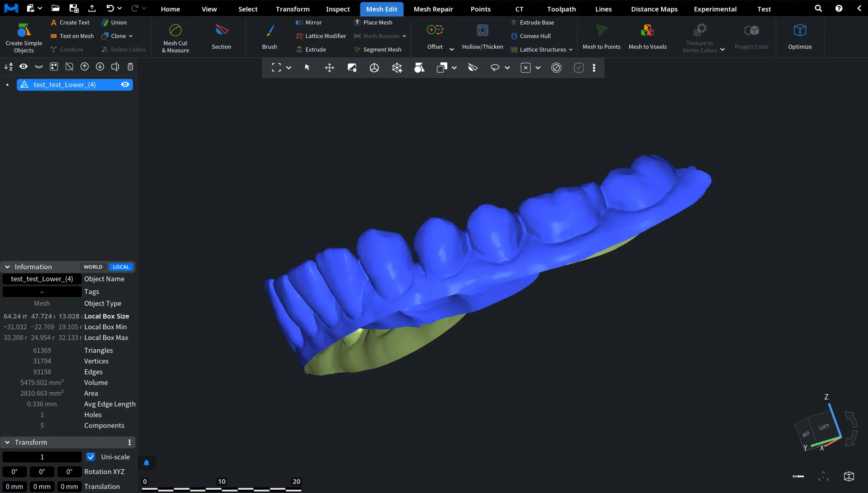
Task: Collapse the Transform panel
Action: tap(7, 442)
